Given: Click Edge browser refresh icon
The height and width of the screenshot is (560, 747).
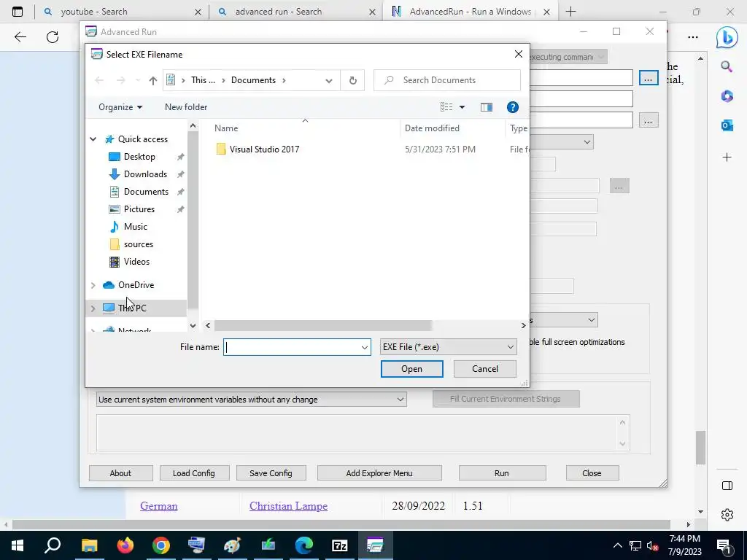Looking at the screenshot, I should tap(53, 36).
